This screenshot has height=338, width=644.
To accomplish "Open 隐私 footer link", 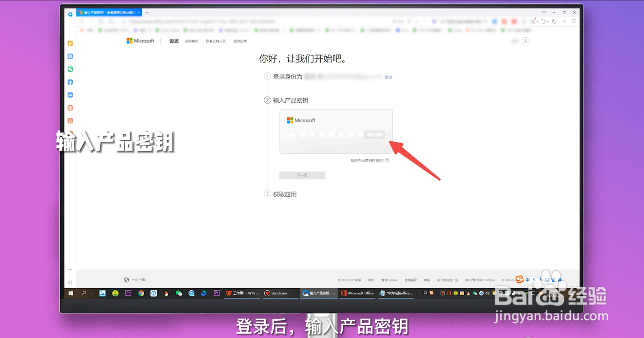I will click(371, 280).
